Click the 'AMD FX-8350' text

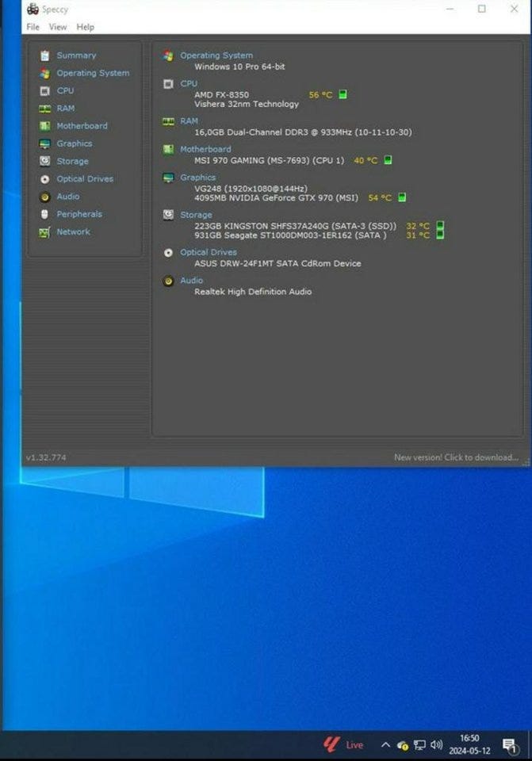[221, 94]
